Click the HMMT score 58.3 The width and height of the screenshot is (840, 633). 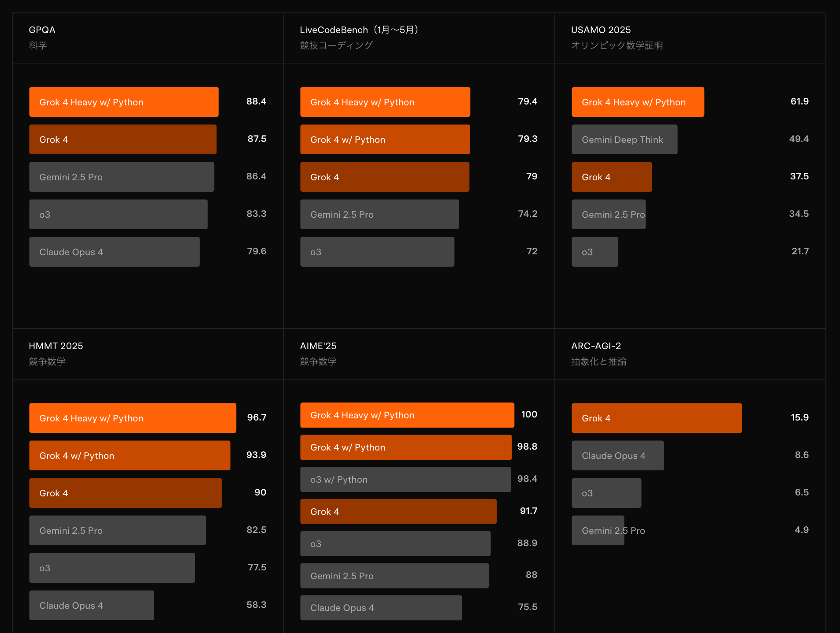pos(256,605)
